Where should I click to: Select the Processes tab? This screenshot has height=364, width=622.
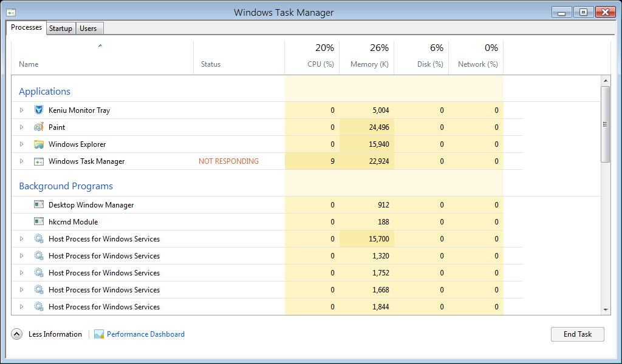point(27,27)
